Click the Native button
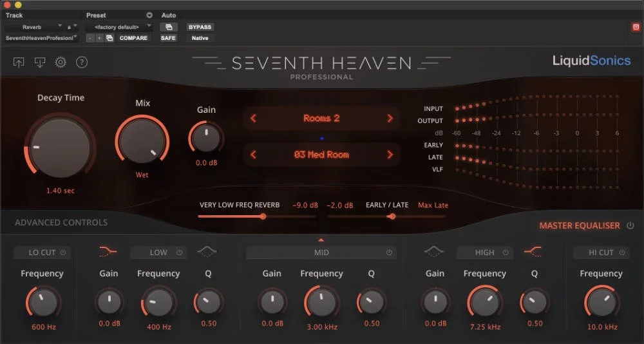The image size is (644, 344). click(200, 38)
